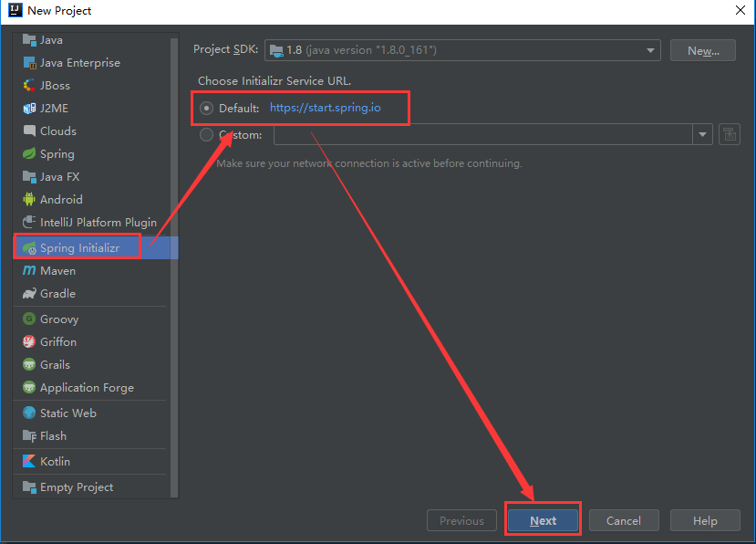
Task: Click the Clouds icon
Action: [x=29, y=131]
